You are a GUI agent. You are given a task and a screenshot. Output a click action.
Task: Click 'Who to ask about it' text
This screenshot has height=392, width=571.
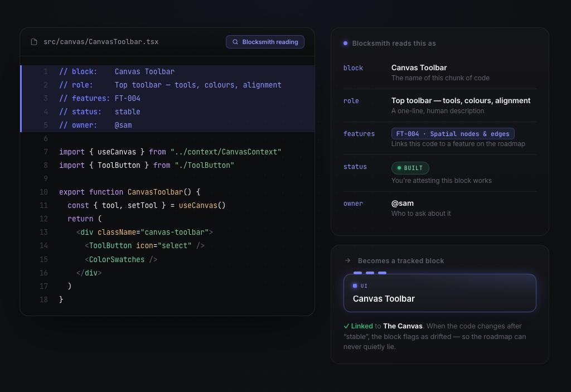coord(421,214)
